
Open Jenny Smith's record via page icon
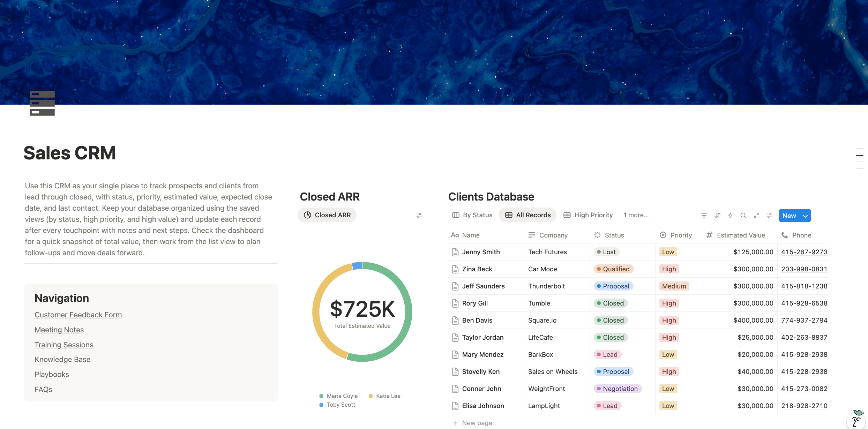pyautogui.click(x=455, y=251)
